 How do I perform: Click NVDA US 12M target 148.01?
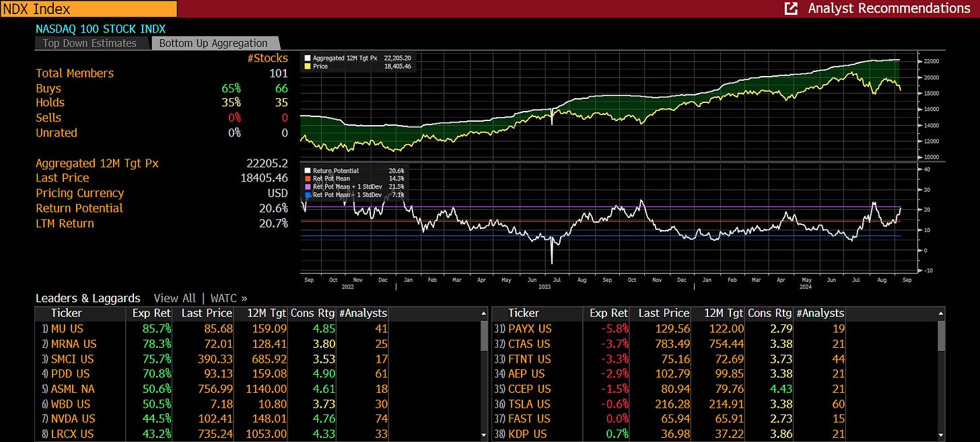(x=268, y=418)
